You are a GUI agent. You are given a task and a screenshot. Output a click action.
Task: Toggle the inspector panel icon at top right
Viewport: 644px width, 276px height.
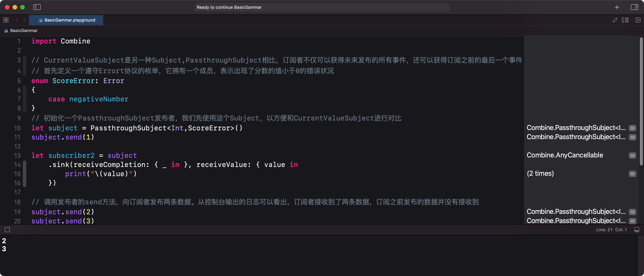click(634, 7)
